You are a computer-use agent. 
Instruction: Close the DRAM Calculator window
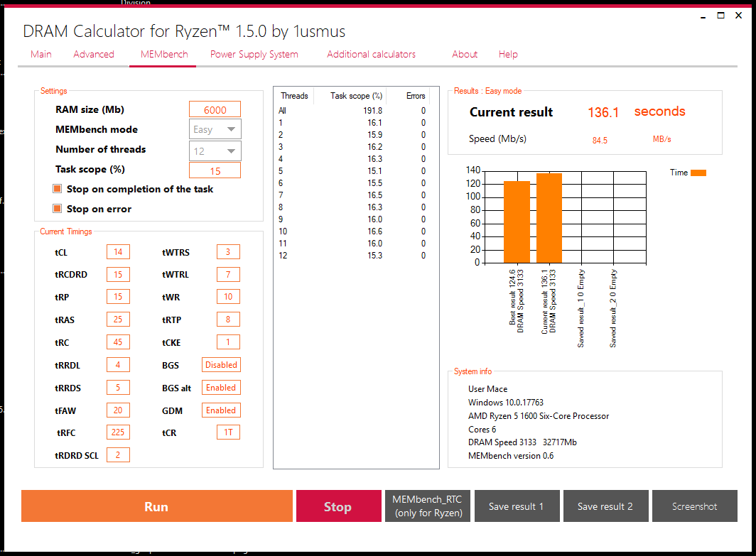coord(739,16)
